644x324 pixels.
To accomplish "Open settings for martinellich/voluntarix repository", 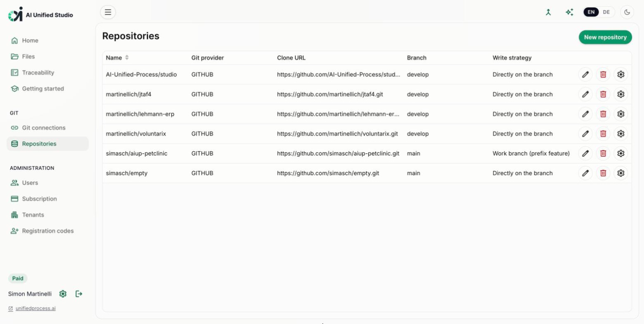I will [621, 134].
